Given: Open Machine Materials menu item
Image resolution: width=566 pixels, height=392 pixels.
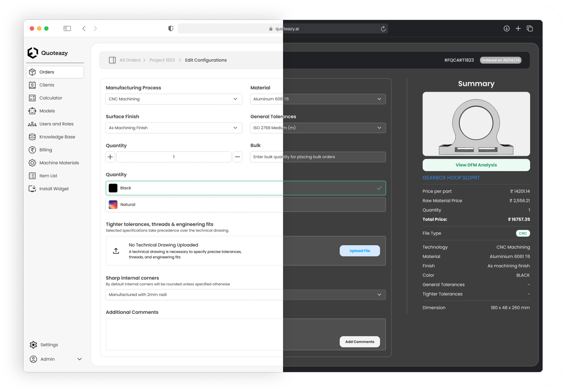Looking at the screenshot, I should click(x=59, y=163).
